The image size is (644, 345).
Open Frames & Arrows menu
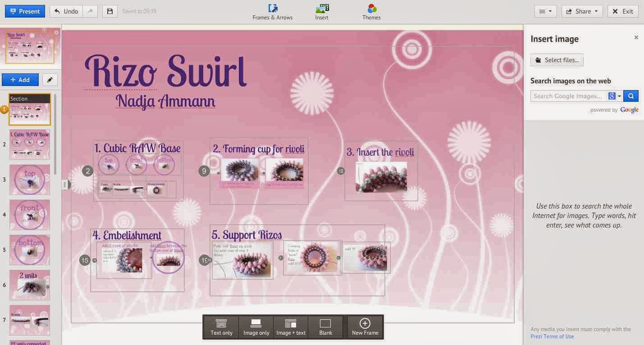[272, 12]
